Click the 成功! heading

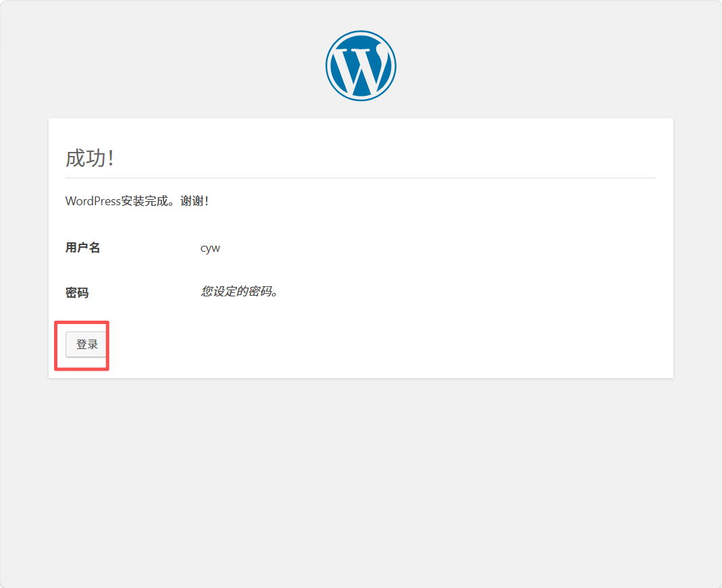(x=90, y=158)
